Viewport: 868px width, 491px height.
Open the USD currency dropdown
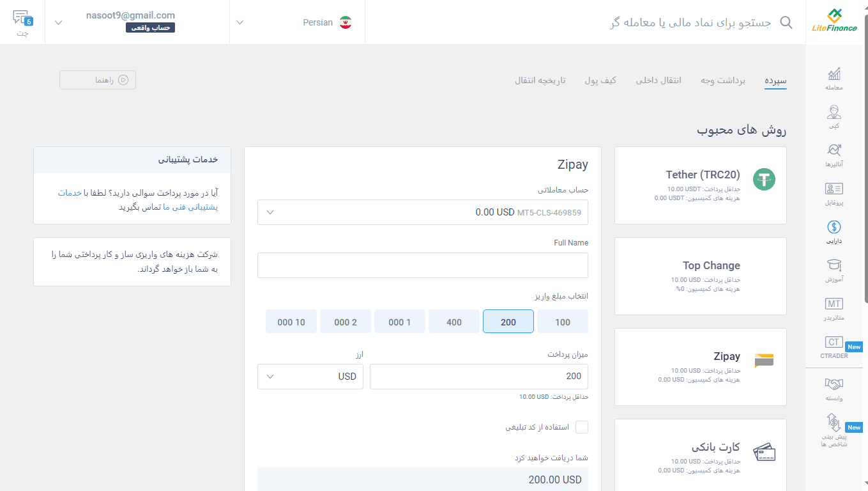(x=310, y=377)
